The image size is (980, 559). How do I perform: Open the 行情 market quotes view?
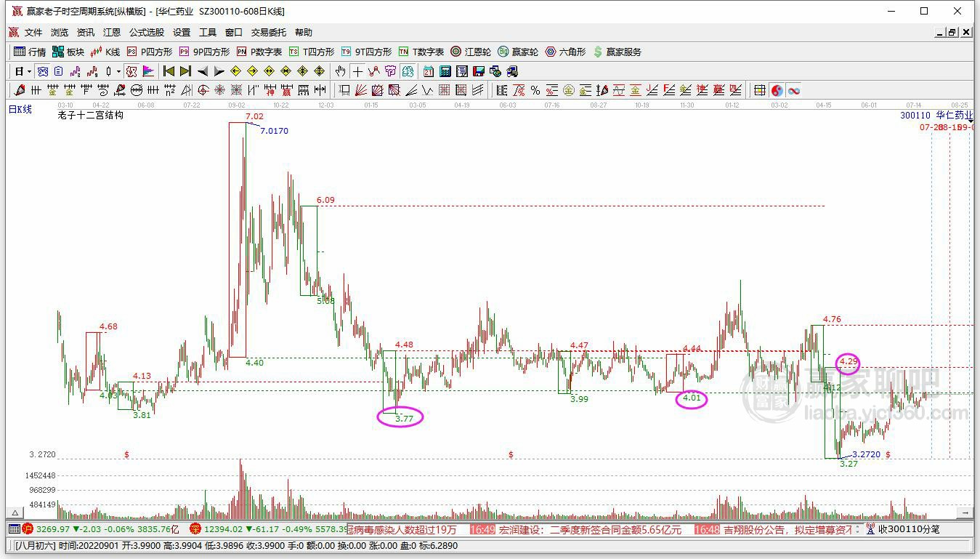30,52
